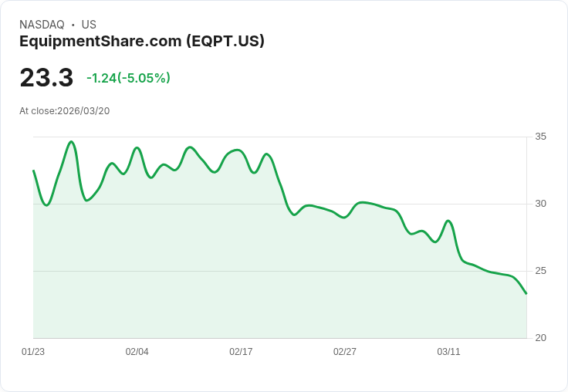568x392 pixels.
Task: Click the local peak just after 03/11
Action: (448, 221)
